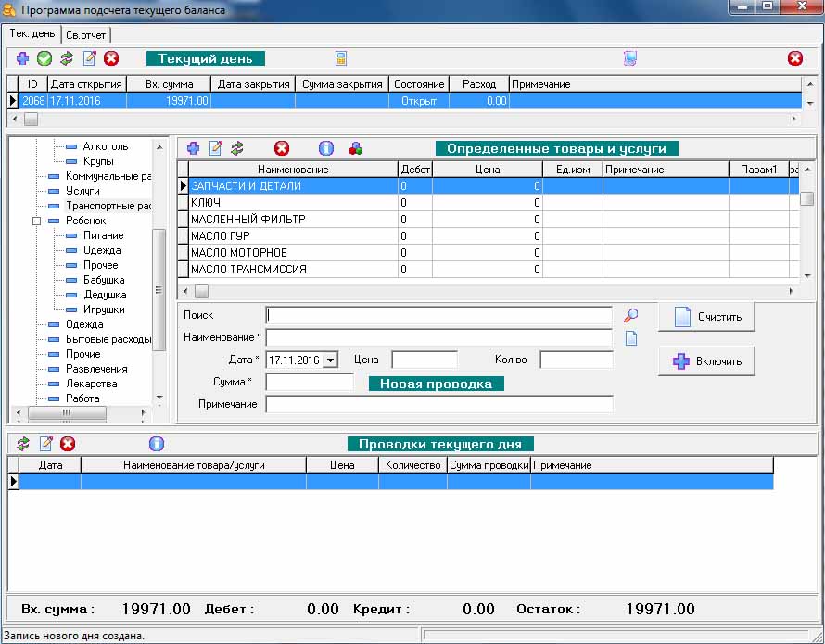Click into the Поиск input field
Viewport: 825px width, 644px height.
coord(438,315)
